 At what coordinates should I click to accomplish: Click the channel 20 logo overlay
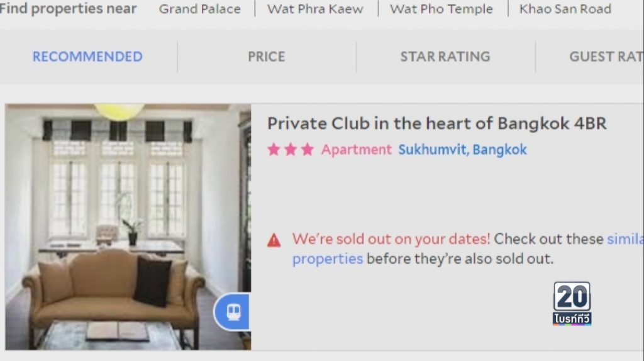coord(572,304)
